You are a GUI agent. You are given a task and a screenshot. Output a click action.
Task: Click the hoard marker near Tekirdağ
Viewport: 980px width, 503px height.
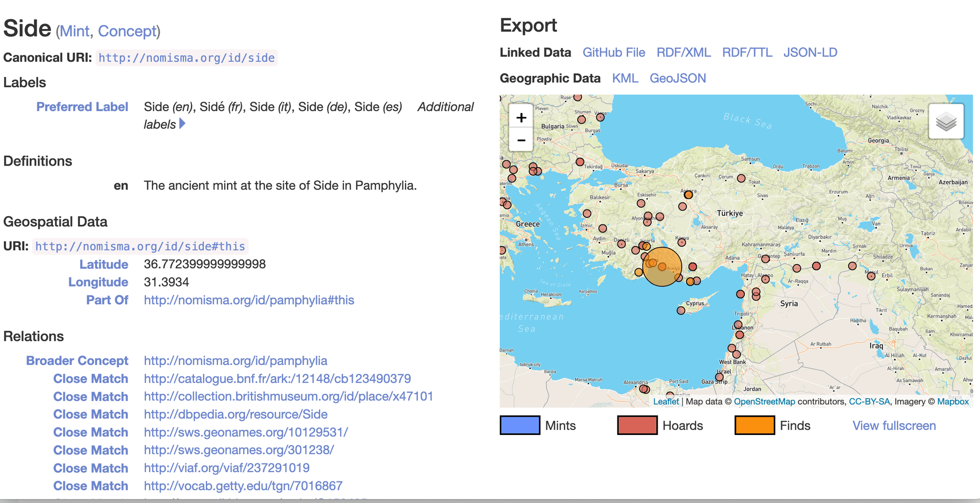point(580,162)
